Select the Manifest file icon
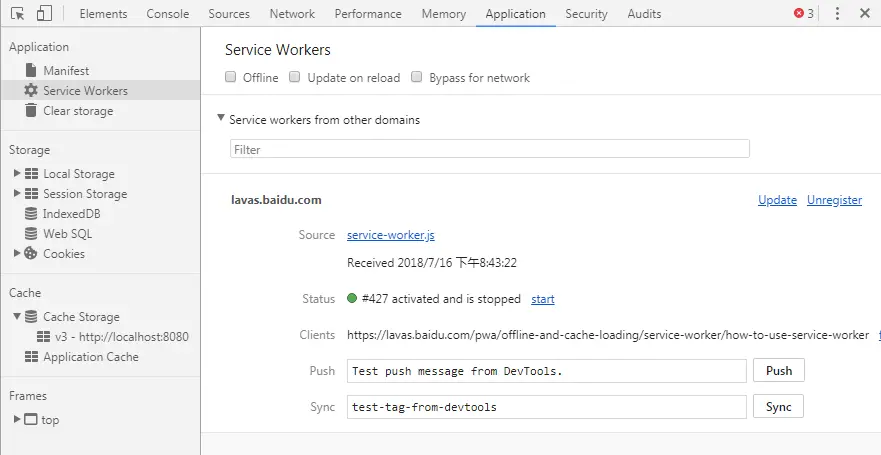The image size is (881, 455). click(31, 71)
